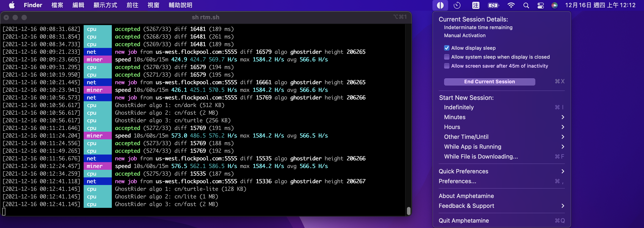
Task: Start an indefinite session
Action: tap(502, 107)
